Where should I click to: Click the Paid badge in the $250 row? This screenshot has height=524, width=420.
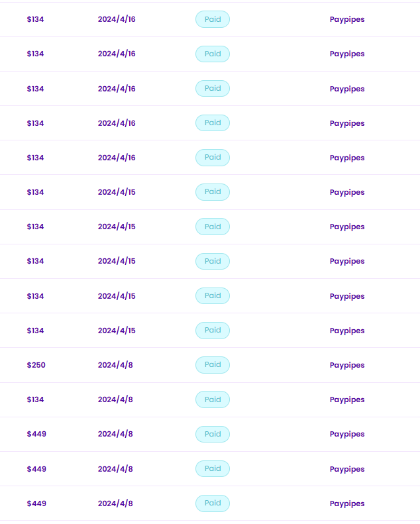pyautogui.click(x=213, y=365)
